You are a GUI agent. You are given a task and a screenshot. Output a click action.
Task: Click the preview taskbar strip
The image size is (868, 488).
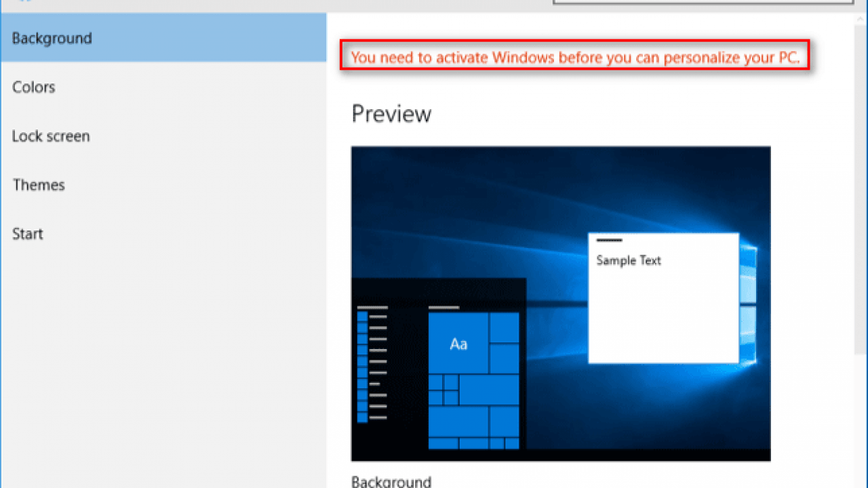pyautogui.click(x=644, y=455)
